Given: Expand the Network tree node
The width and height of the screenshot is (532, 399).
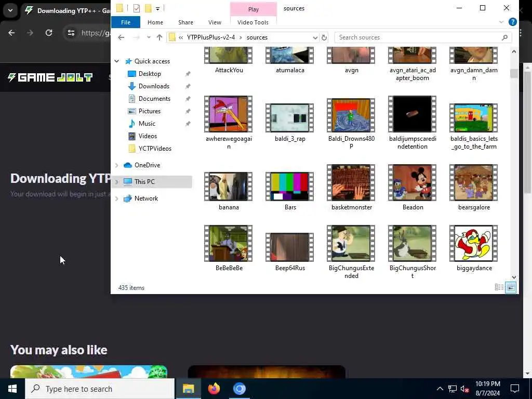Looking at the screenshot, I should (x=117, y=198).
